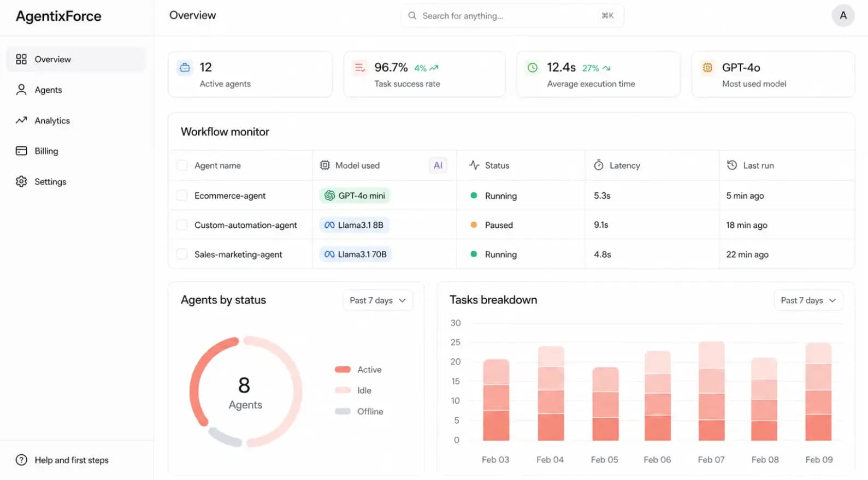Click the Meta logo on Llama3.1 8B
Viewport: 868px width, 480px height.
[329, 225]
